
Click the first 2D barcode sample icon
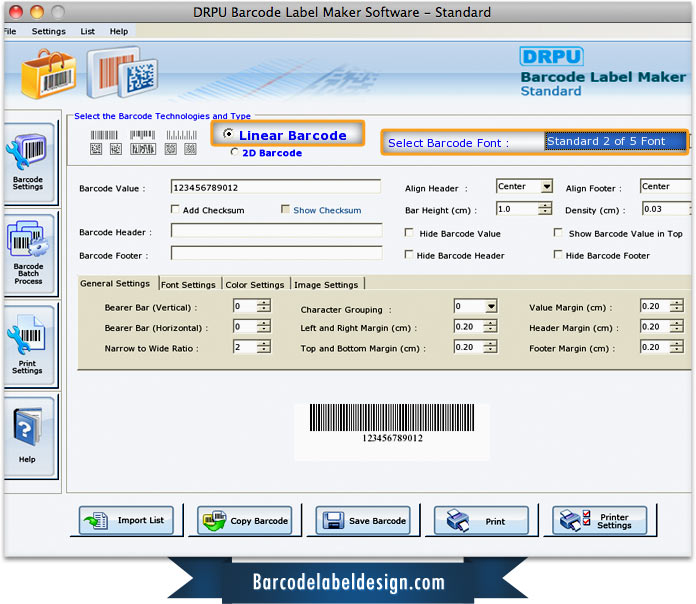click(x=96, y=149)
